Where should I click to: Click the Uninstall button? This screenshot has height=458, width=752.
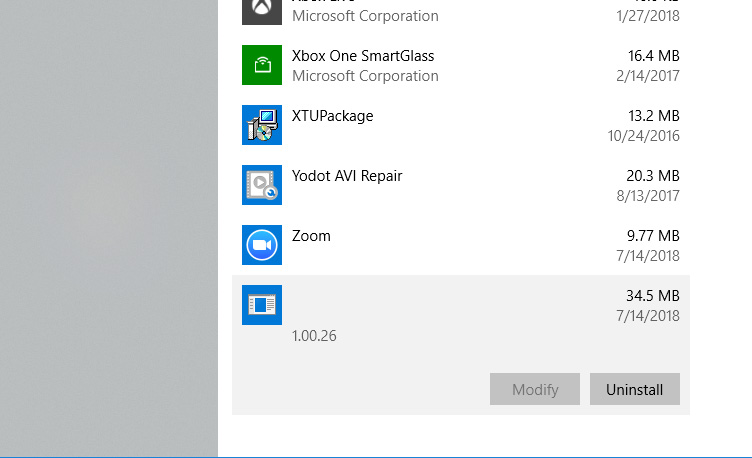pos(634,389)
